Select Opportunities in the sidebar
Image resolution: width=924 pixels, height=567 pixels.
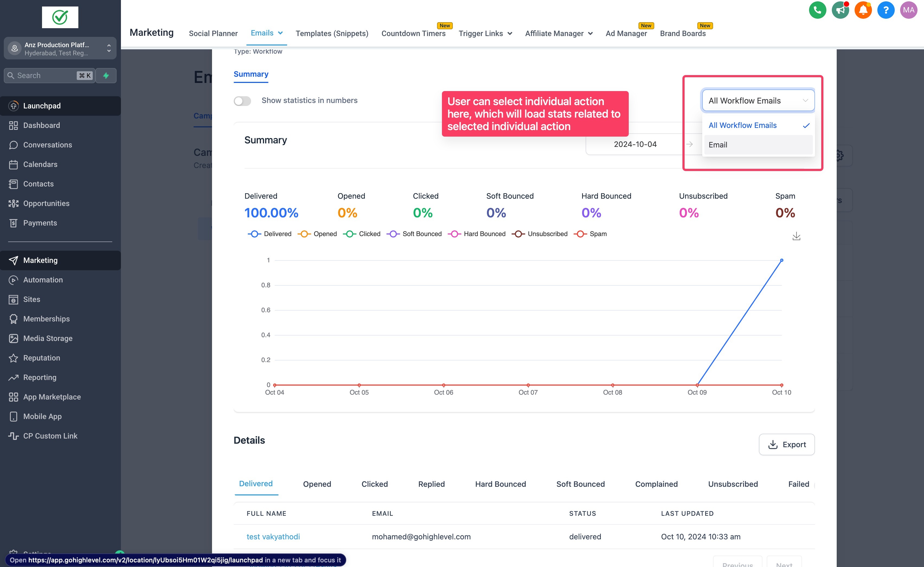(46, 203)
